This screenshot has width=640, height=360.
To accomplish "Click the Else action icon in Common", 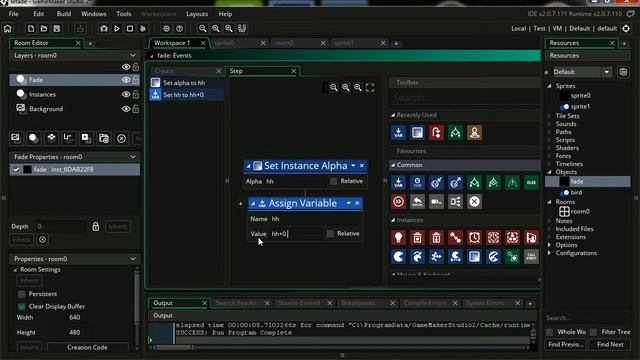I will coord(531,182).
